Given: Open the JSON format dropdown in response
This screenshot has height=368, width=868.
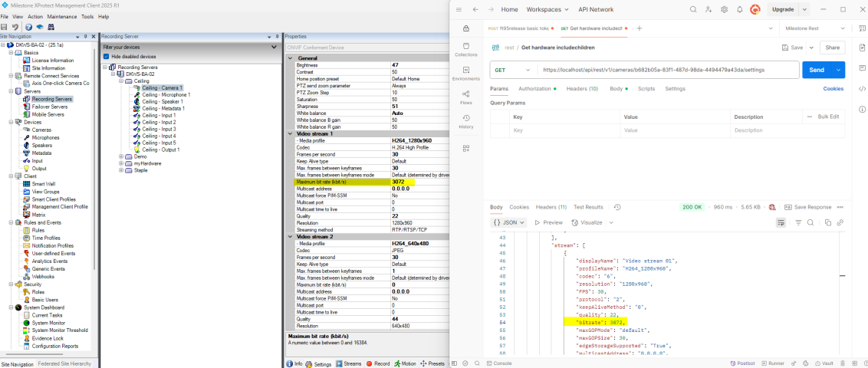Looking at the screenshot, I should (x=509, y=222).
